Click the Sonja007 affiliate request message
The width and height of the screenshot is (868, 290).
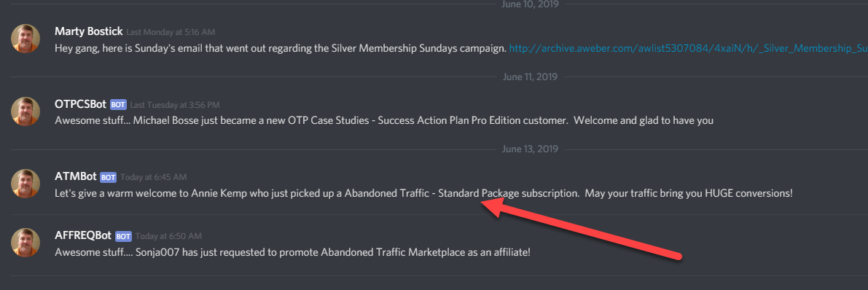click(292, 252)
